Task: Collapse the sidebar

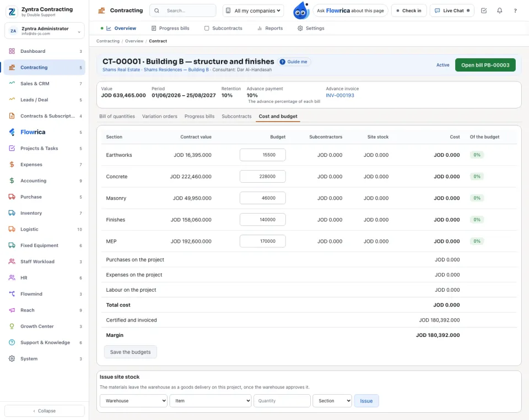Action: coord(45,411)
